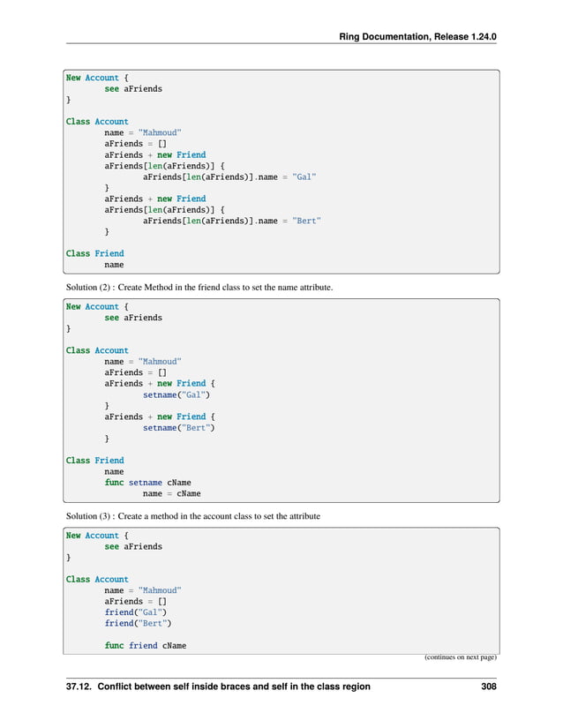Click 'New Account {' in the Solution (2) code block
The width and height of the screenshot is (563, 728).
click(x=97, y=307)
